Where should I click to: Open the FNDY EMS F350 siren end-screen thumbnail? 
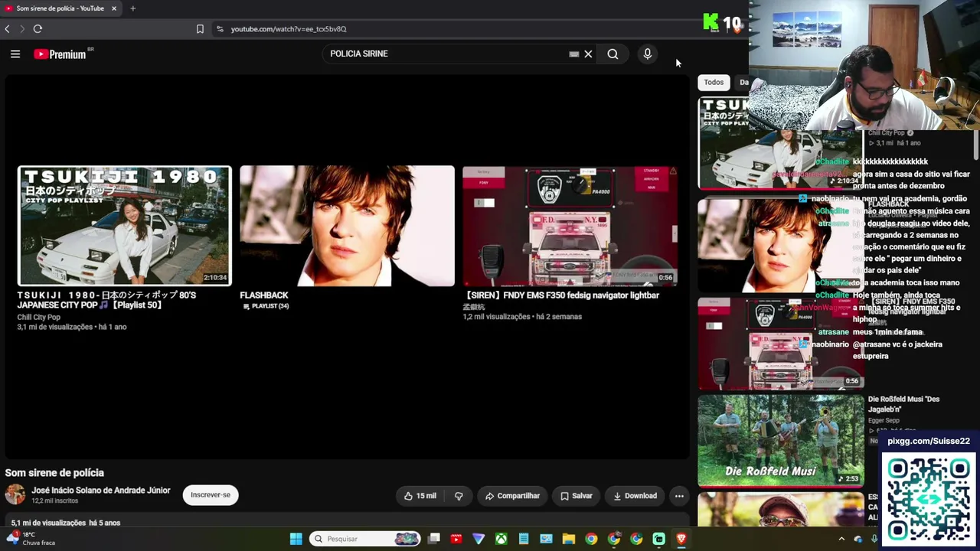click(570, 226)
